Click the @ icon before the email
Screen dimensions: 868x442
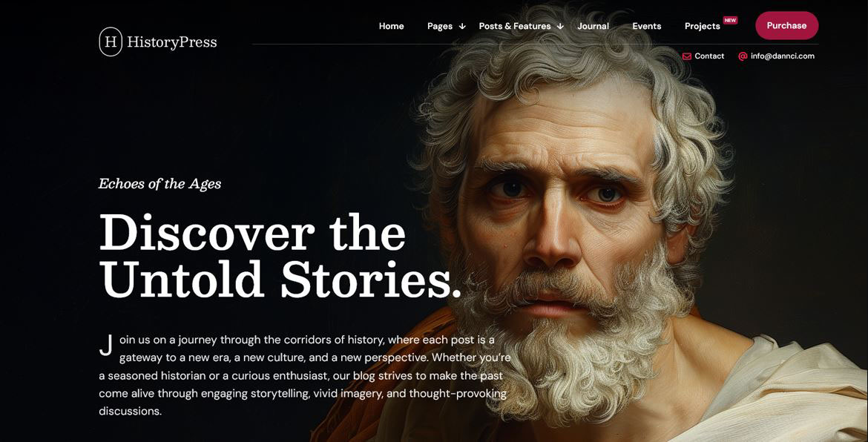pyautogui.click(x=743, y=56)
